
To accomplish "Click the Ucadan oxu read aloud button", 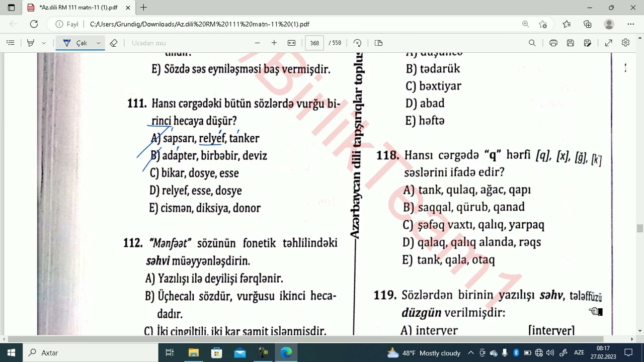I will [149, 43].
